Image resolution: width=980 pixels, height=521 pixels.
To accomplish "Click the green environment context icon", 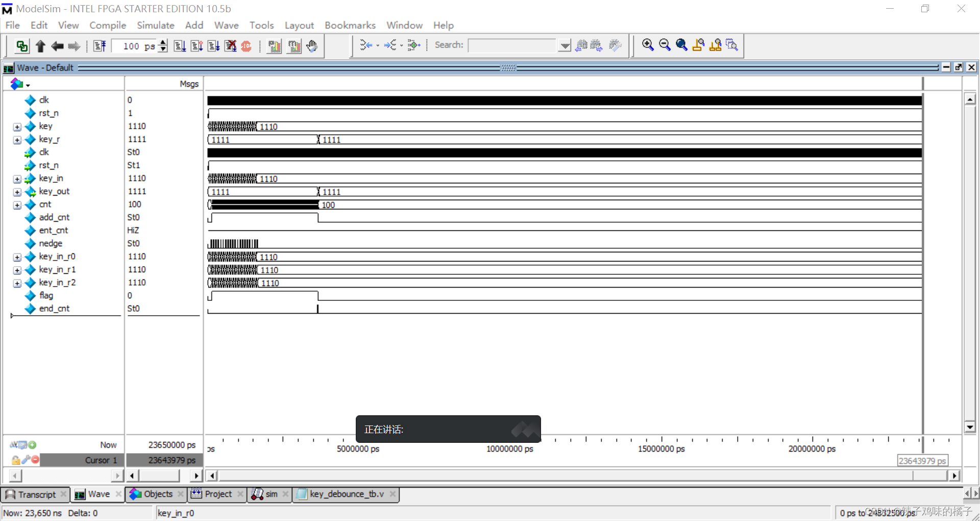I will 22,46.
